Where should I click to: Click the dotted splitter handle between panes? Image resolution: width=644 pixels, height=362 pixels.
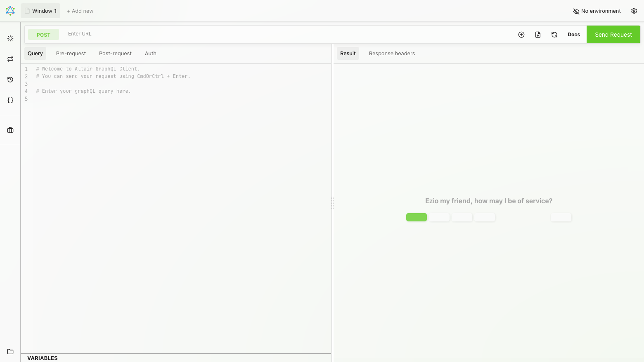(332, 203)
